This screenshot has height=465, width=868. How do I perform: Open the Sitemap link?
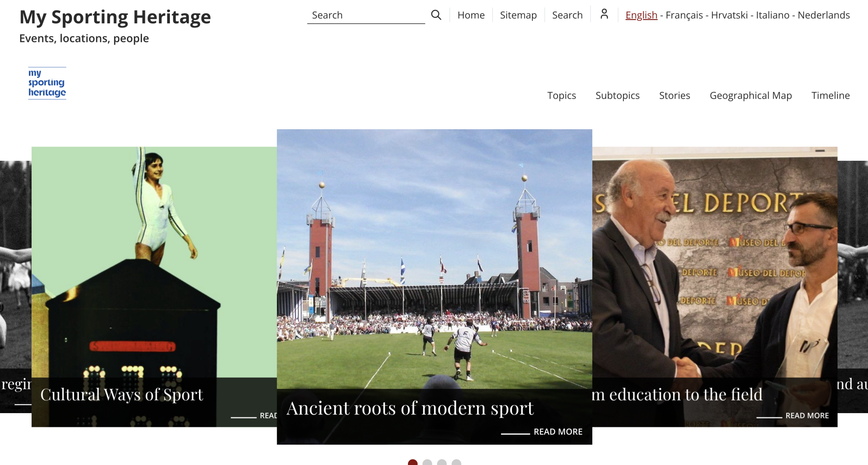pos(518,15)
